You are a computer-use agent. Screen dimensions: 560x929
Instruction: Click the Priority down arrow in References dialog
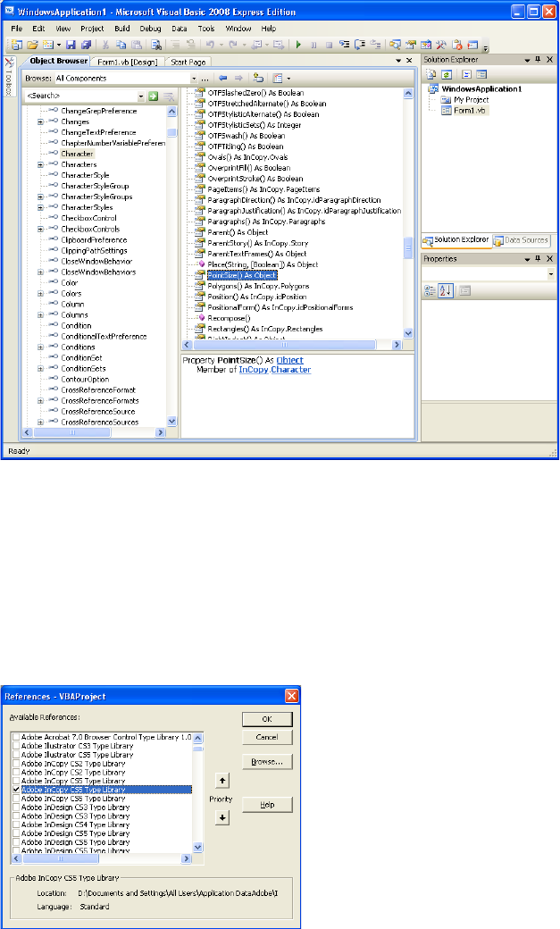tap(222, 817)
